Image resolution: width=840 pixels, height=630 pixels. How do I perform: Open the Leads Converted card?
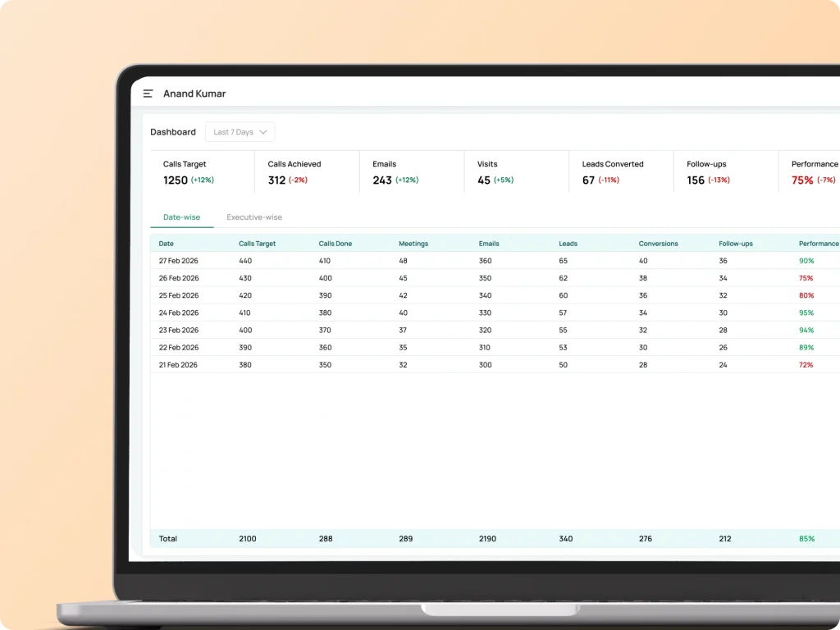(x=622, y=172)
